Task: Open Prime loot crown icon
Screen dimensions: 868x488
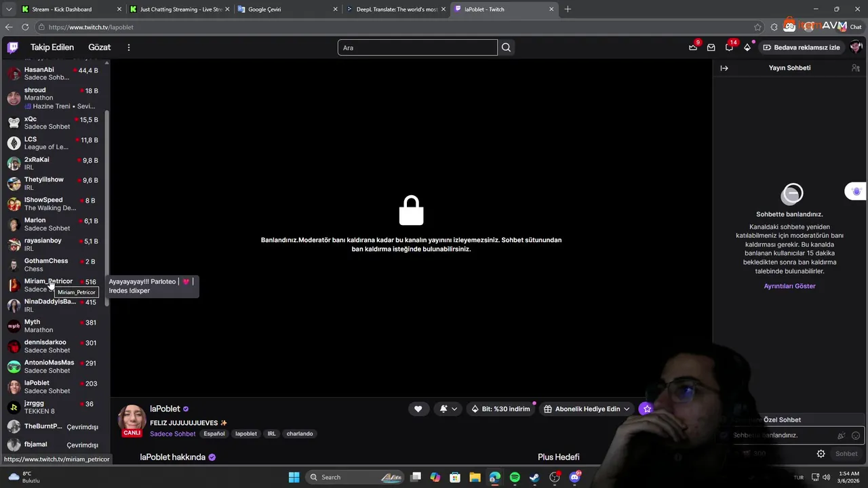Action: pos(693,47)
